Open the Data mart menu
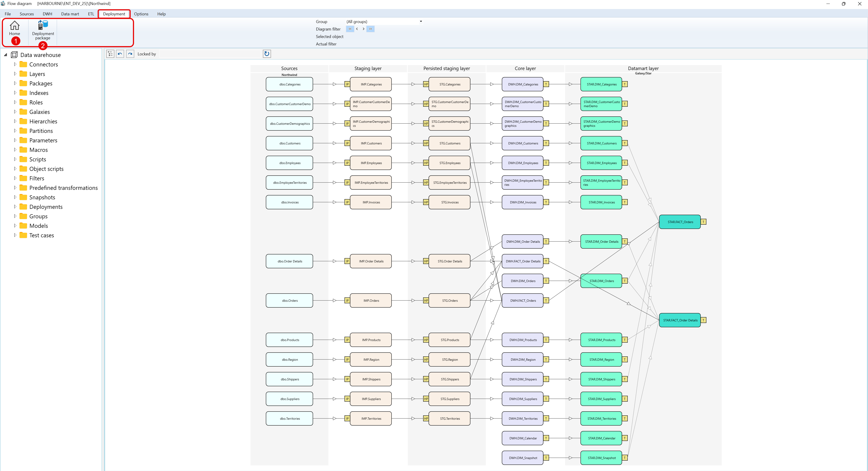This screenshot has width=868, height=471. 70,14
